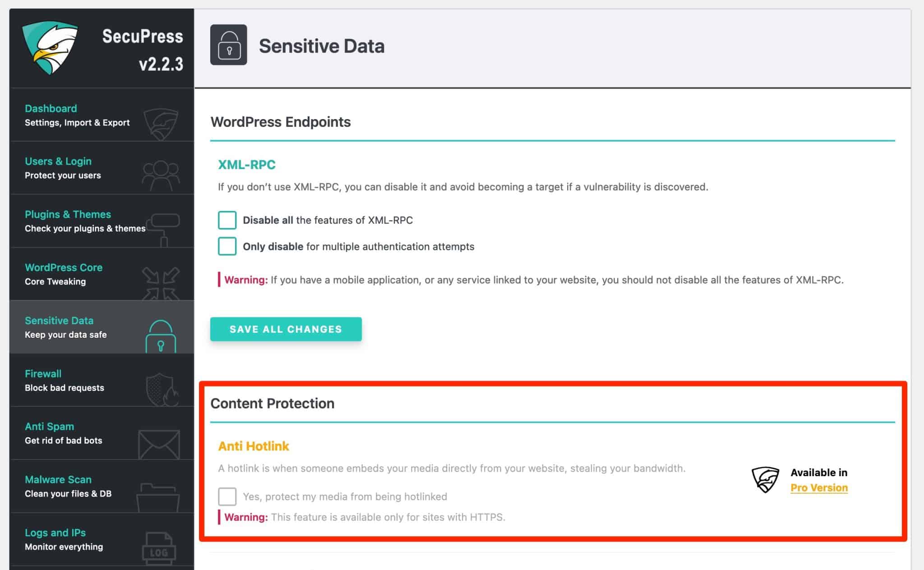Click SAVE ALL CHANGES button
The height and width of the screenshot is (570, 924).
(286, 329)
